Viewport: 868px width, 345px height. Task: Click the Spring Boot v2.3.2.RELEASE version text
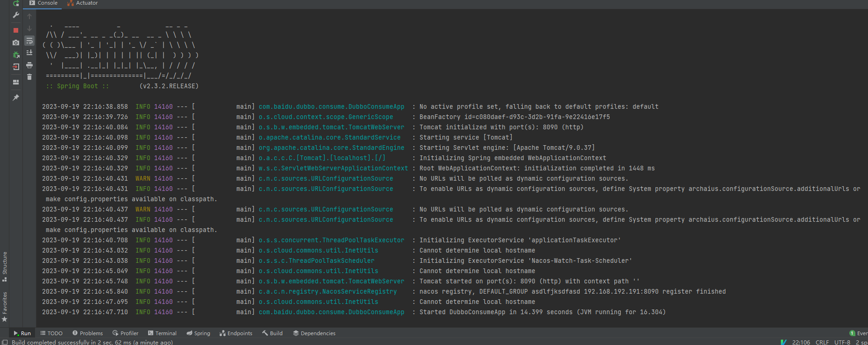[169, 86]
